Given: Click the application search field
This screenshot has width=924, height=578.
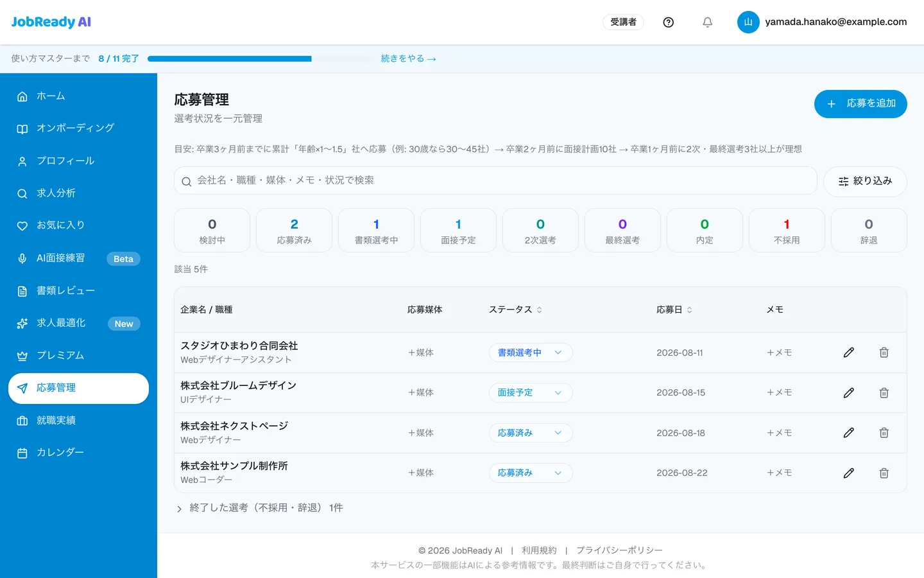Looking at the screenshot, I should tap(495, 180).
